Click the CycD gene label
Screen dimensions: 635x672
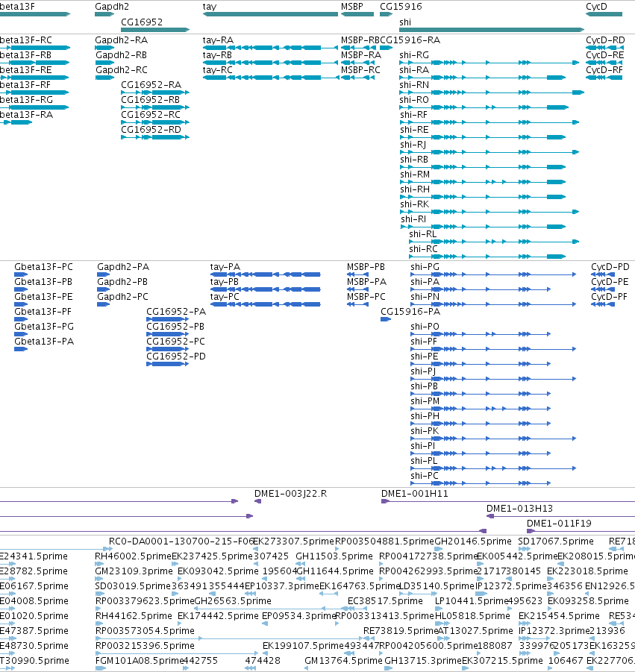pos(596,7)
